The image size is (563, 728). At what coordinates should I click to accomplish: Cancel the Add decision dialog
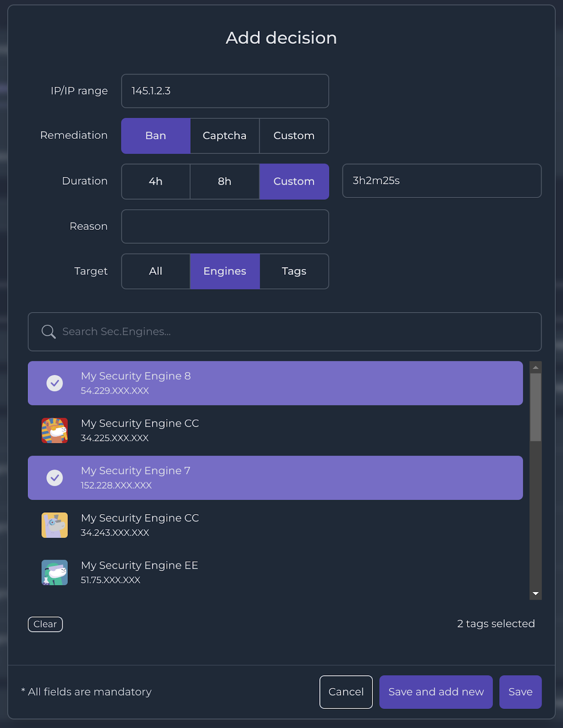346,692
